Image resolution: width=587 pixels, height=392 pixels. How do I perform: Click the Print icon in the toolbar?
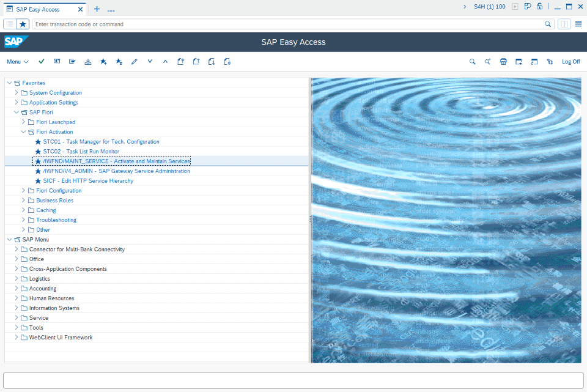(x=503, y=61)
